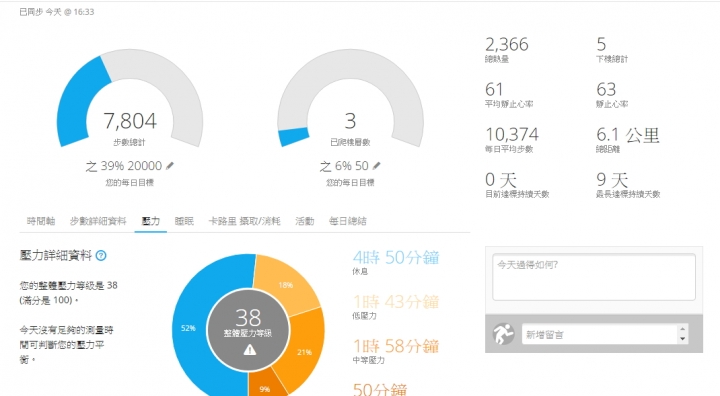Image resolution: width=720 pixels, height=396 pixels.
Task: Click the light orange 18% low stress segment
Action: point(285,285)
